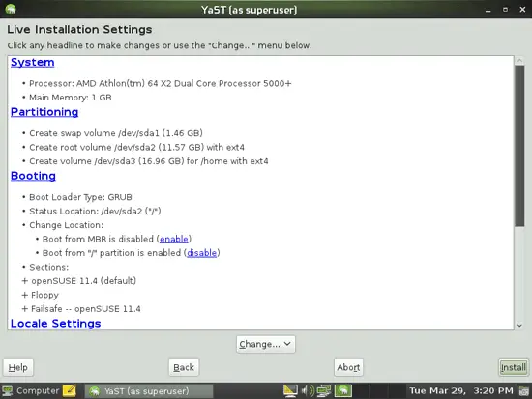The image size is (532, 399).
Task: Expand the Failsafe -- openSUSE 11.4 section
Action: 24,309
